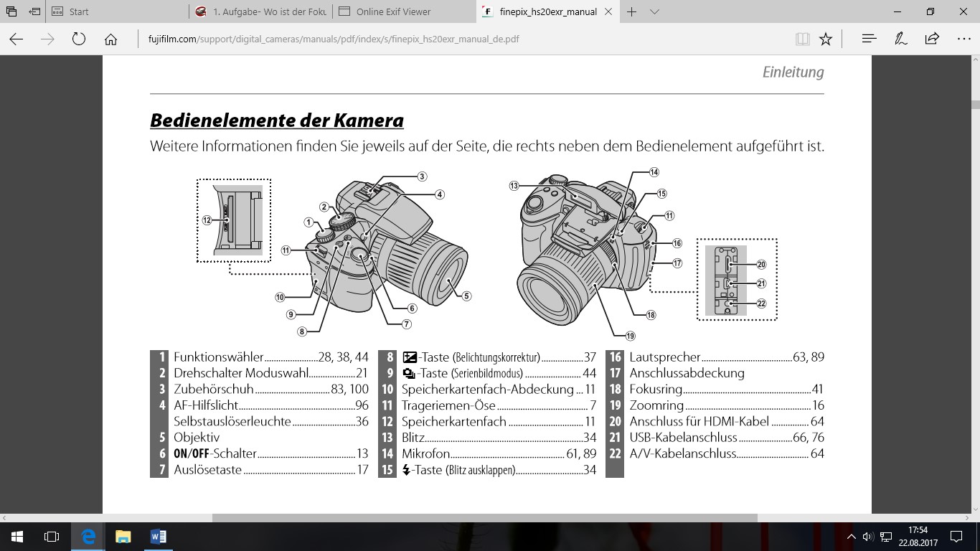980x551 pixels.
Task: Click the forward navigation arrow
Action: pyautogui.click(x=48, y=39)
